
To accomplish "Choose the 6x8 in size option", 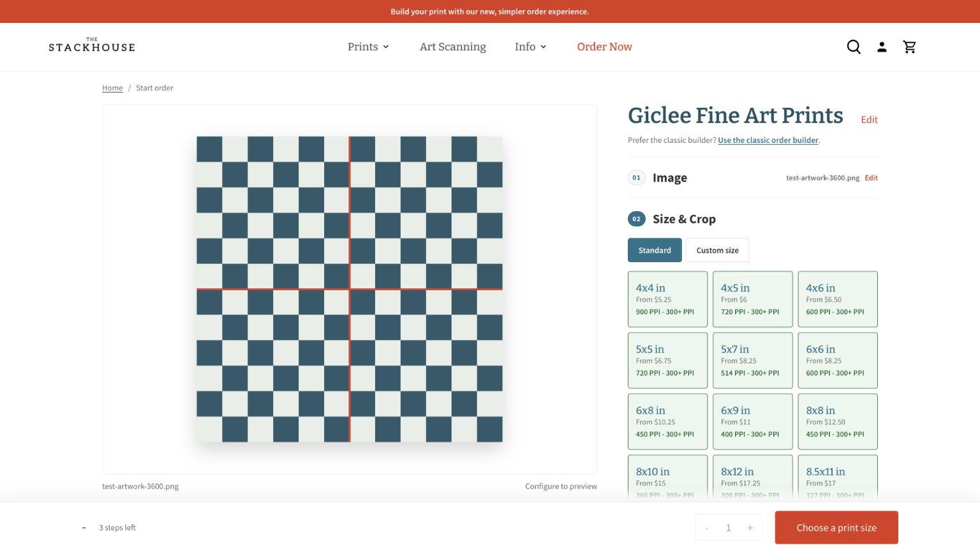I will pyautogui.click(x=667, y=422).
